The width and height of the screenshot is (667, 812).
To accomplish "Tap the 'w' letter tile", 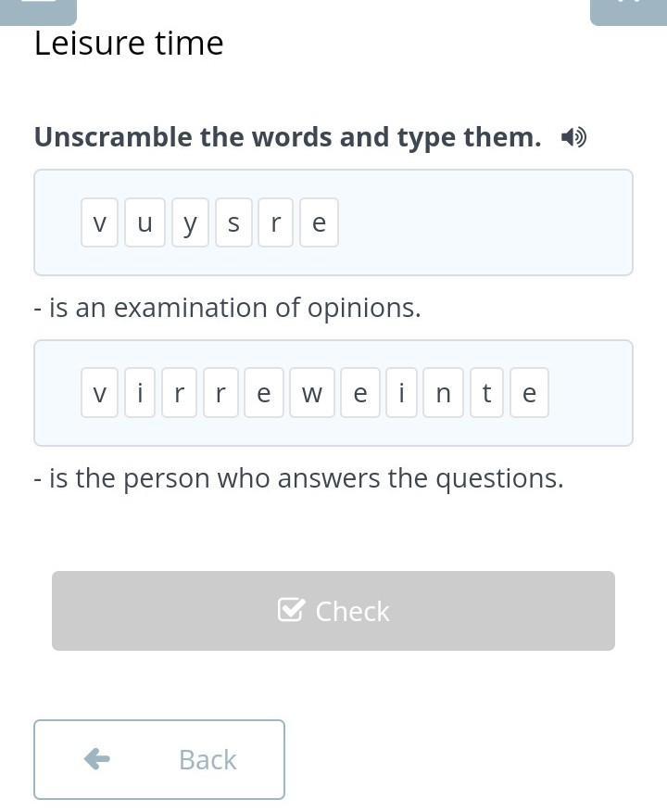I will (x=312, y=393).
